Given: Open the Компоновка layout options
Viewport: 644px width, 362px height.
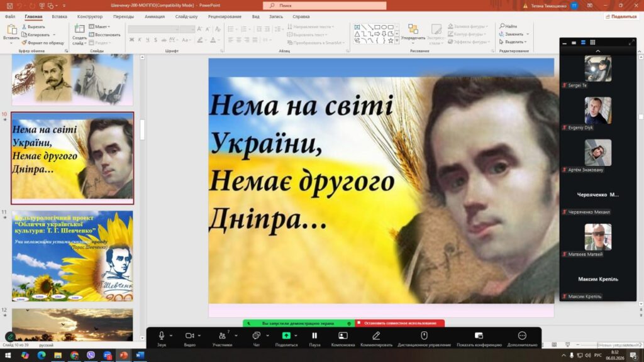Looking at the screenshot, I should (343, 336).
